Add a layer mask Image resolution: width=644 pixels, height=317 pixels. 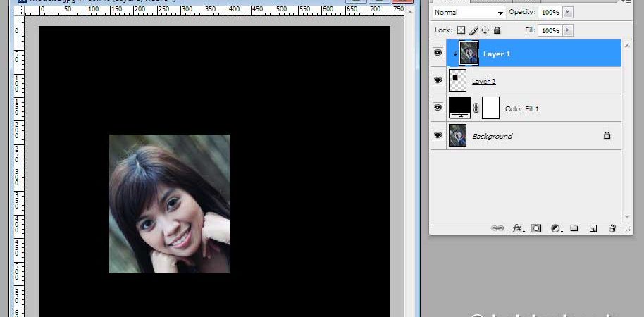(x=536, y=228)
